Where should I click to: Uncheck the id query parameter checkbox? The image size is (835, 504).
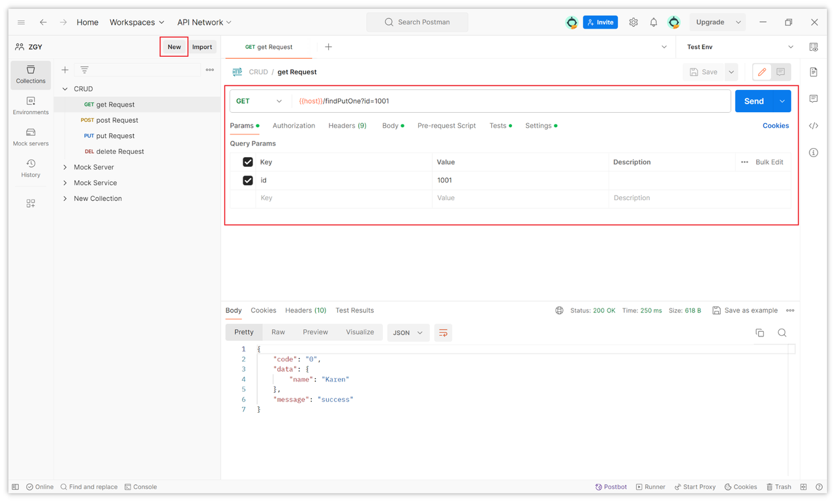tap(248, 180)
